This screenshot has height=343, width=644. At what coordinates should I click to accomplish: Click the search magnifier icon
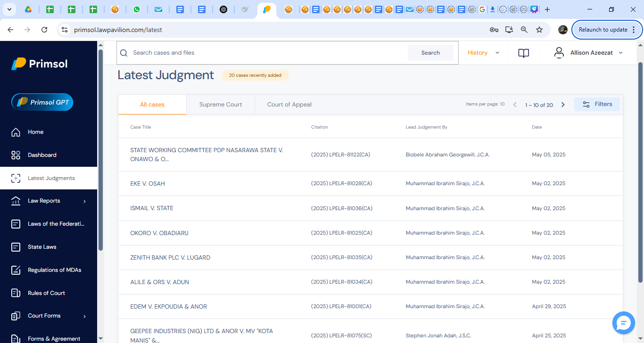click(124, 53)
